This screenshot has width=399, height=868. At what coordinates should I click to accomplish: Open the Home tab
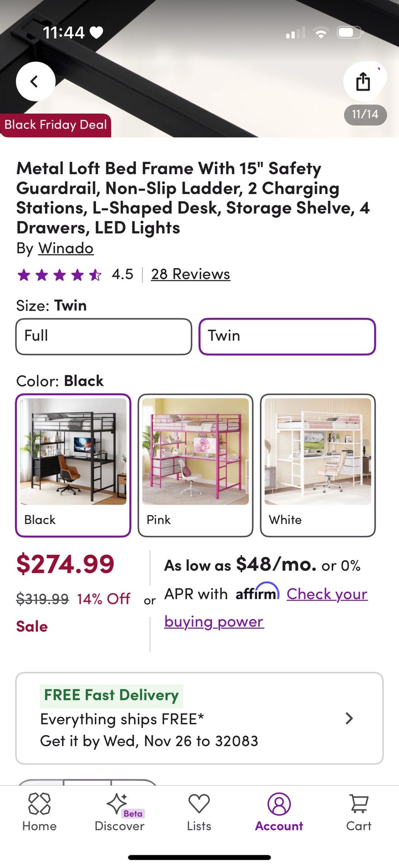coord(39,812)
